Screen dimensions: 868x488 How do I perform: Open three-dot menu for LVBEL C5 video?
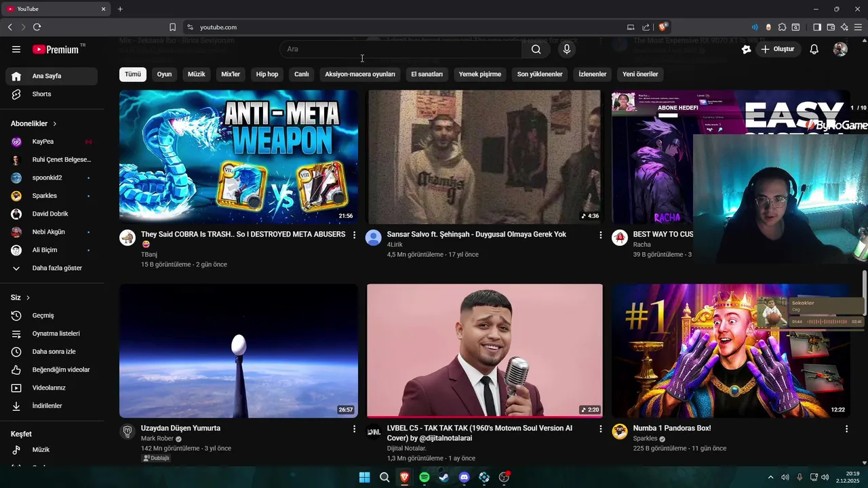pos(600,429)
